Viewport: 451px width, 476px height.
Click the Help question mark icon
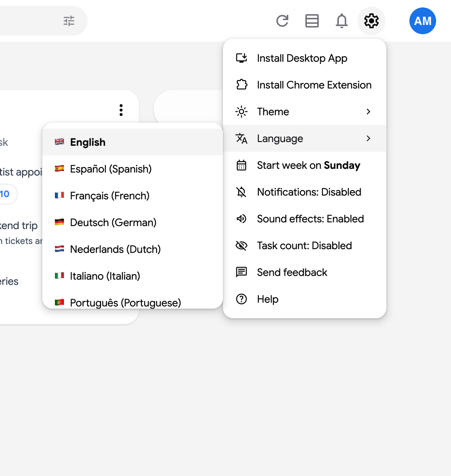coord(241,299)
